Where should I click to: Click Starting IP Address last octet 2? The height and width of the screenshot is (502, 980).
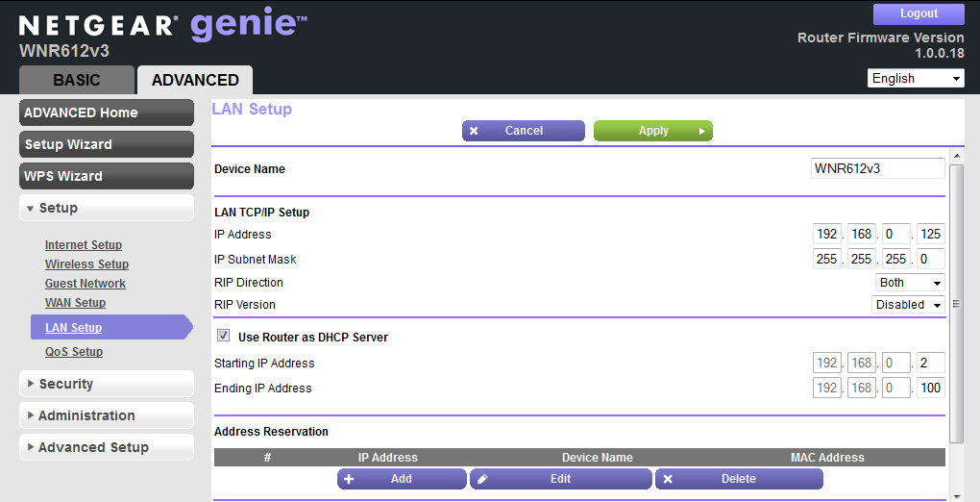pyautogui.click(x=931, y=364)
